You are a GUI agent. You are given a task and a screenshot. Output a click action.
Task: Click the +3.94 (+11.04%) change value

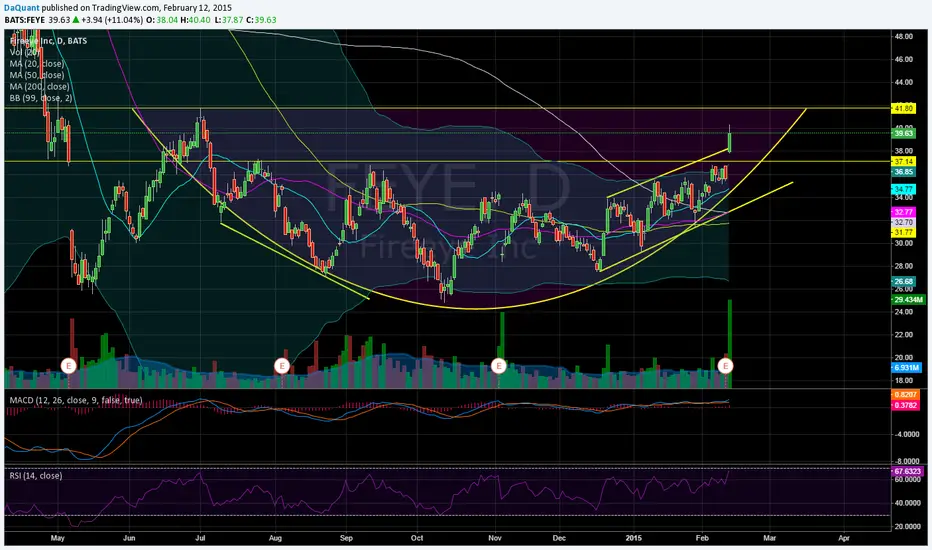click(112, 20)
